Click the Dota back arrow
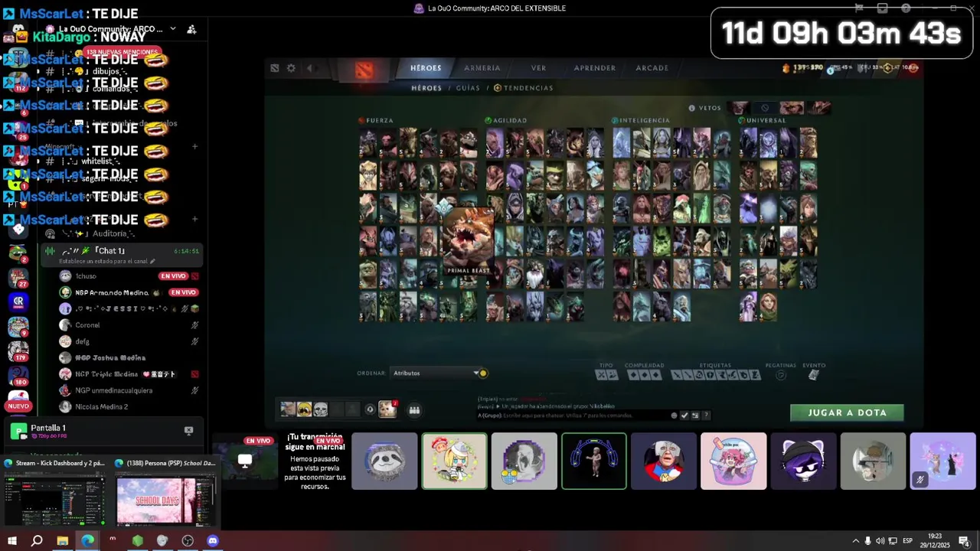Viewport: 980px width, 551px height. 309,68
